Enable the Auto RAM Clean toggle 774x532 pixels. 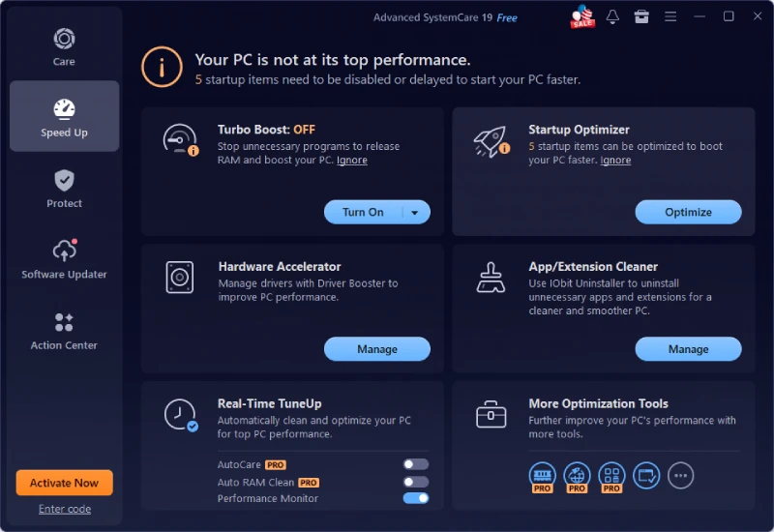pyautogui.click(x=416, y=482)
